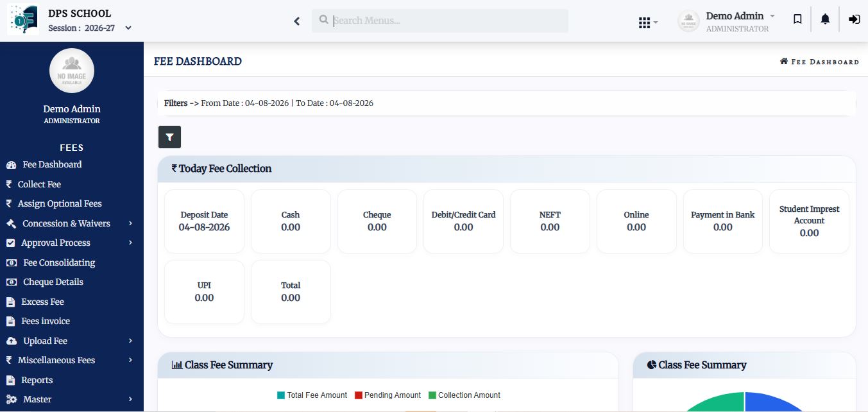868x412 pixels.
Task: Expand the Upload Fee submenu
Action: 72,341
